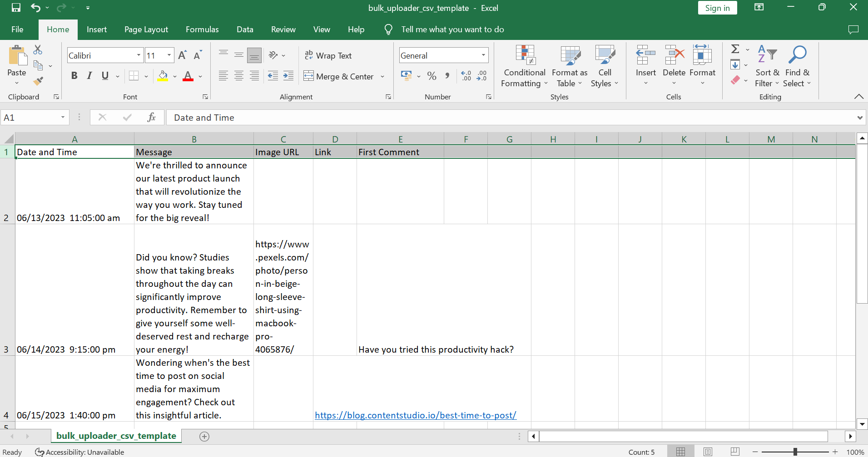This screenshot has height=457, width=868.
Task: Open the General number format dropdown
Action: tap(483, 55)
